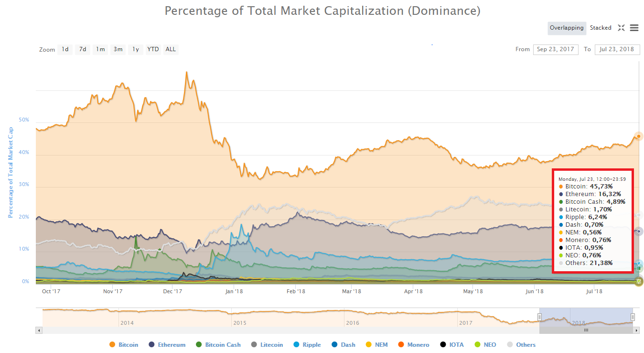Click the 1d zoom preset
This screenshot has height=353, width=644.
pos(64,49)
